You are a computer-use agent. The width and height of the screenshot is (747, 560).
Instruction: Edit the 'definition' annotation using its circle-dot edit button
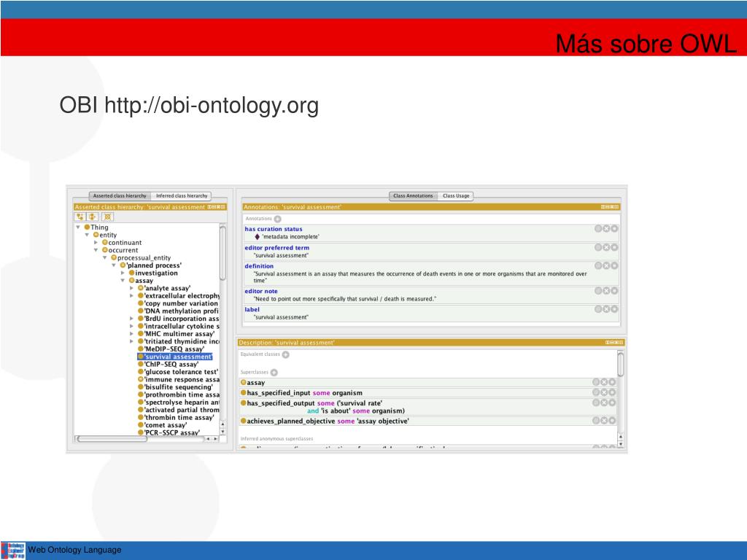(614, 265)
